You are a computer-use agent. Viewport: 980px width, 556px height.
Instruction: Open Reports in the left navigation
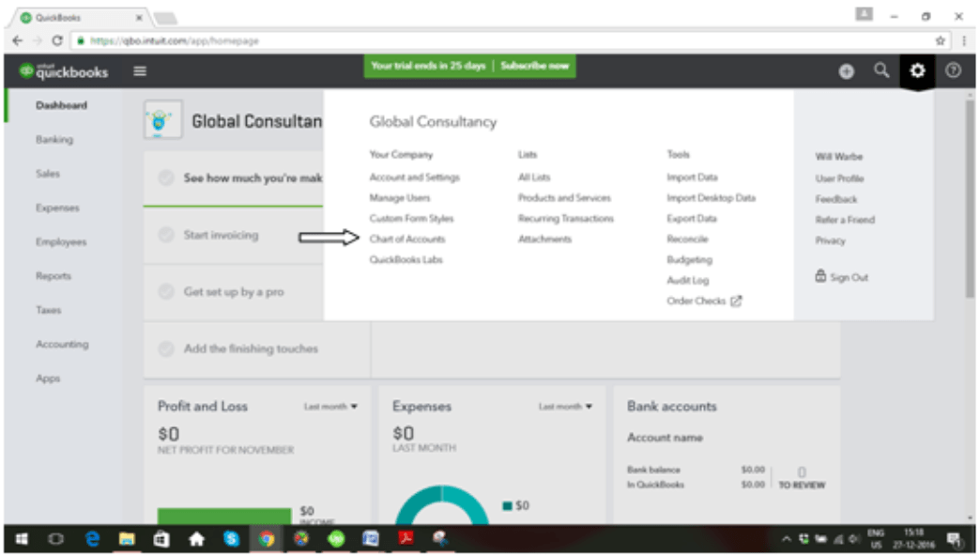pos(54,276)
